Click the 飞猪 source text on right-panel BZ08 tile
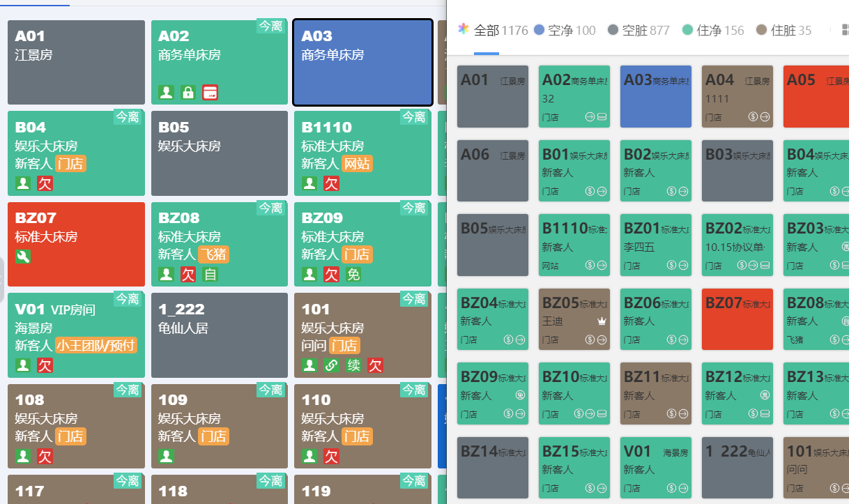The width and height of the screenshot is (849, 504). click(x=795, y=340)
